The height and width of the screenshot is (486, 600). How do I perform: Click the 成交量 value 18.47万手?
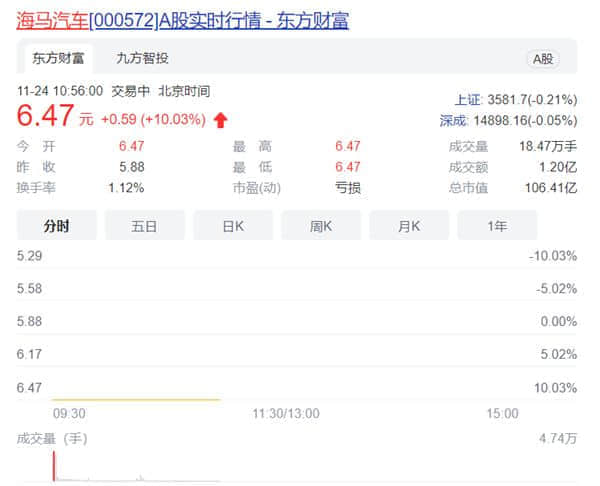(548, 146)
